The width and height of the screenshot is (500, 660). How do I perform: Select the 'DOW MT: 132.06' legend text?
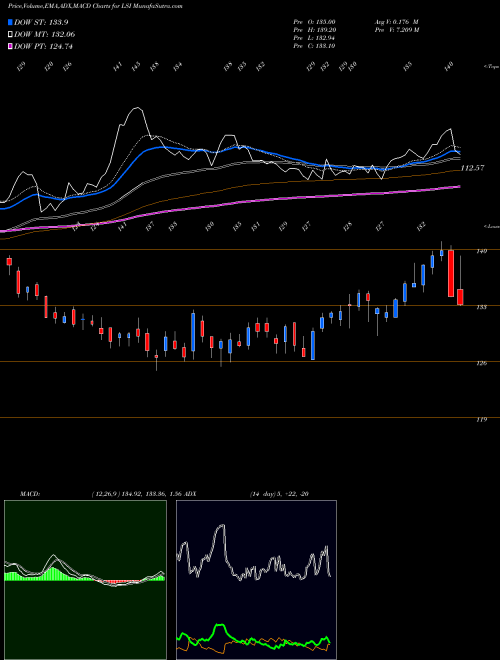tap(45, 35)
